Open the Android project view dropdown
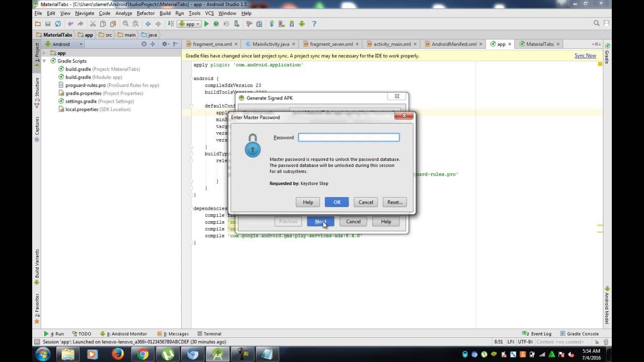The height and width of the screenshot is (362, 644). (64, 44)
